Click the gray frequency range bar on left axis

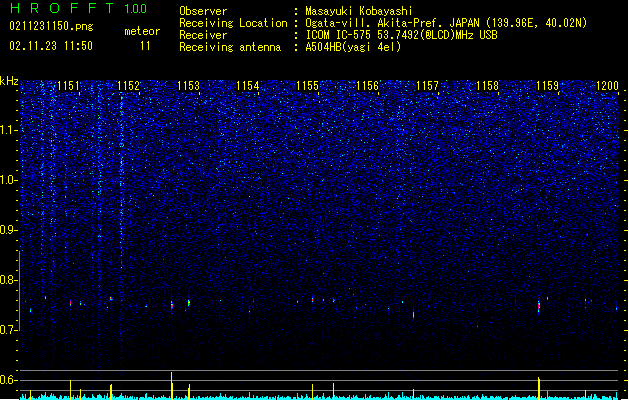(19, 290)
